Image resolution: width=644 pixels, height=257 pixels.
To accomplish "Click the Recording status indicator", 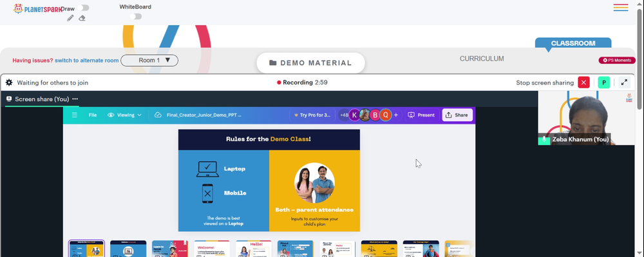I will click(x=302, y=82).
